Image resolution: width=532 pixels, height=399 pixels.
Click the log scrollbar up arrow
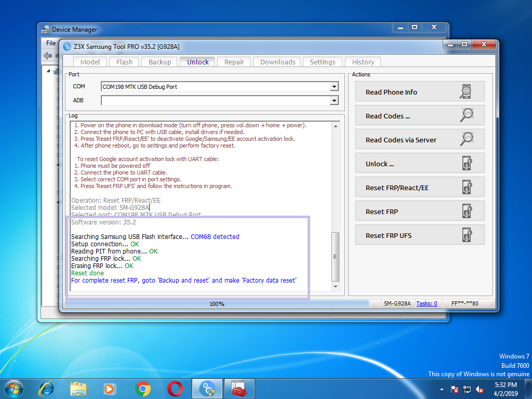[336, 126]
